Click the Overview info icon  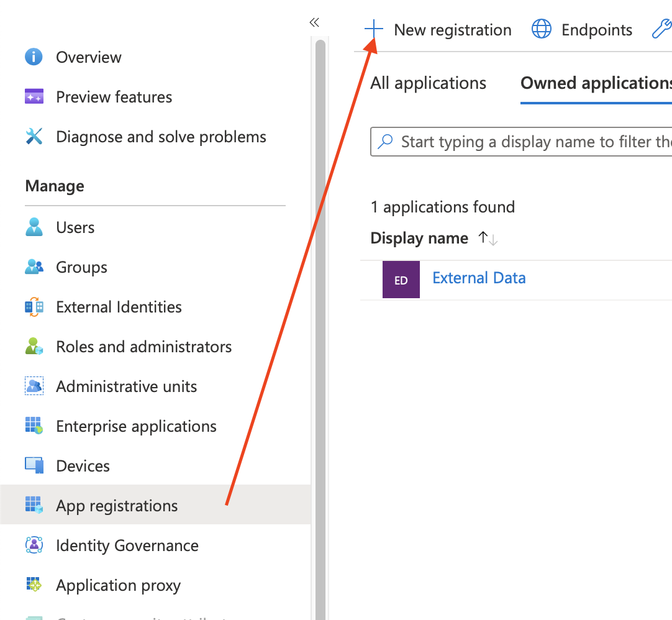tap(34, 57)
